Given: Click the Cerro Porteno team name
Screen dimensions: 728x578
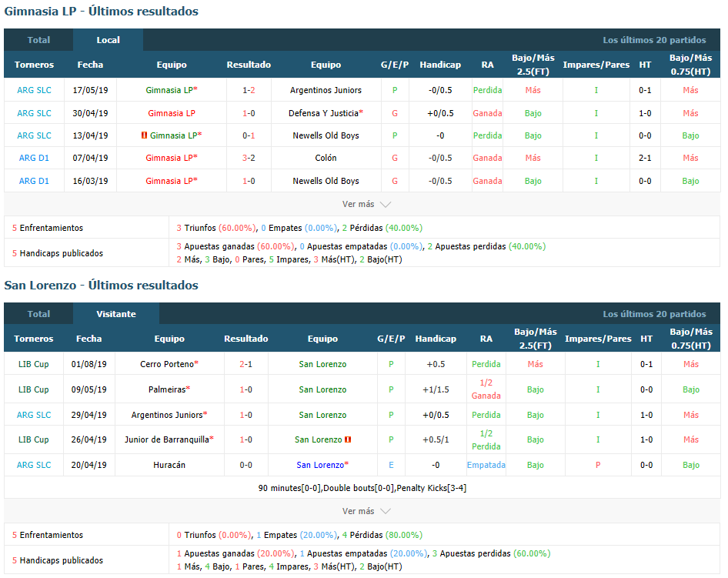Looking at the screenshot, I should pos(167,364).
